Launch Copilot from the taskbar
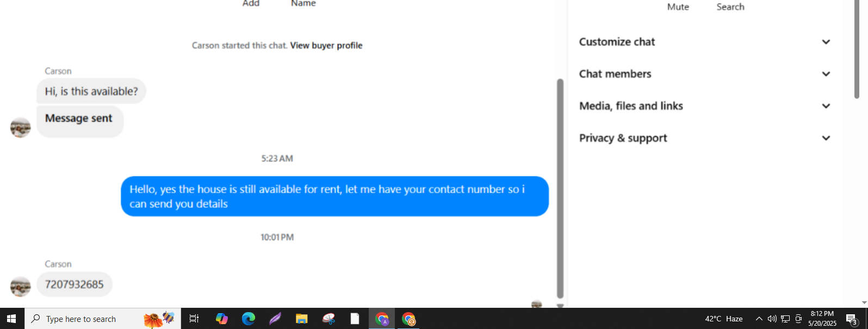Image resolution: width=868 pixels, height=329 pixels. (x=222, y=319)
